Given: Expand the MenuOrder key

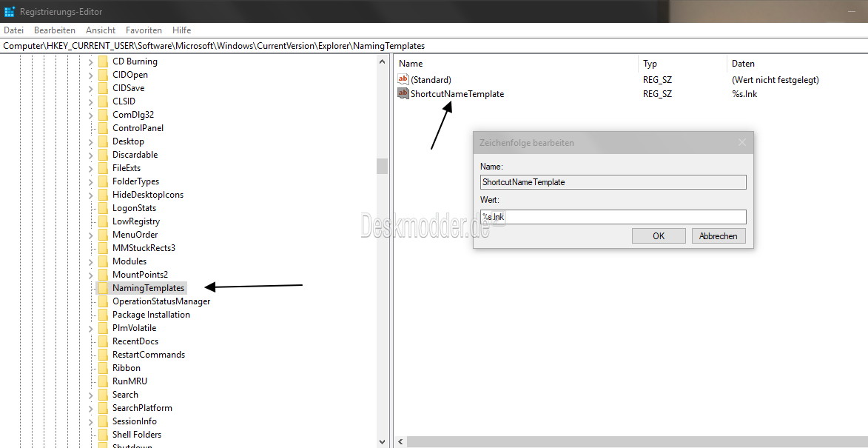Looking at the screenshot, I should click(91, 235).
